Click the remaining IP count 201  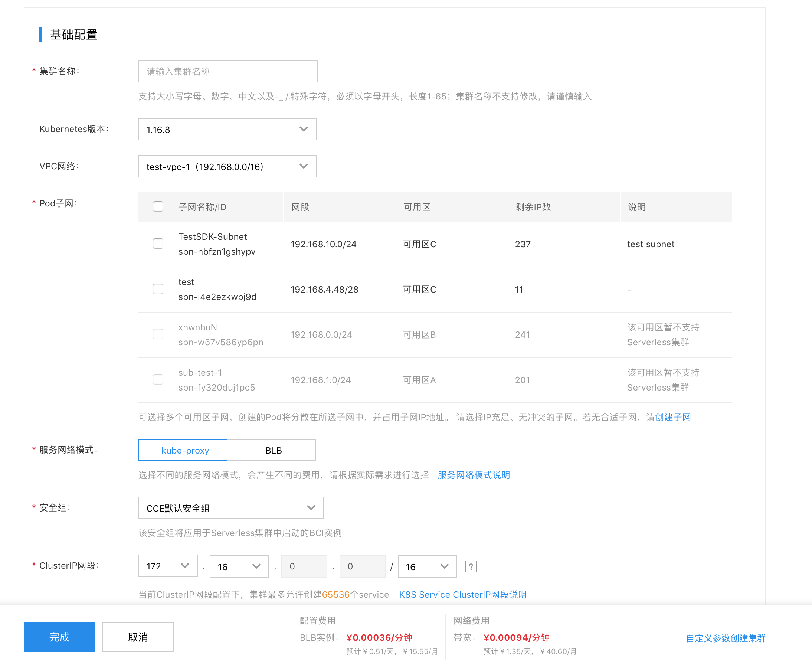click(x=522, y=380)
